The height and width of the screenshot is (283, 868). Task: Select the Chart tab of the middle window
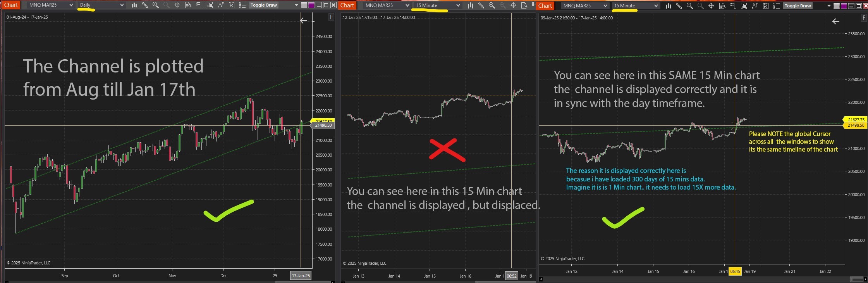(x=347, y=5)
